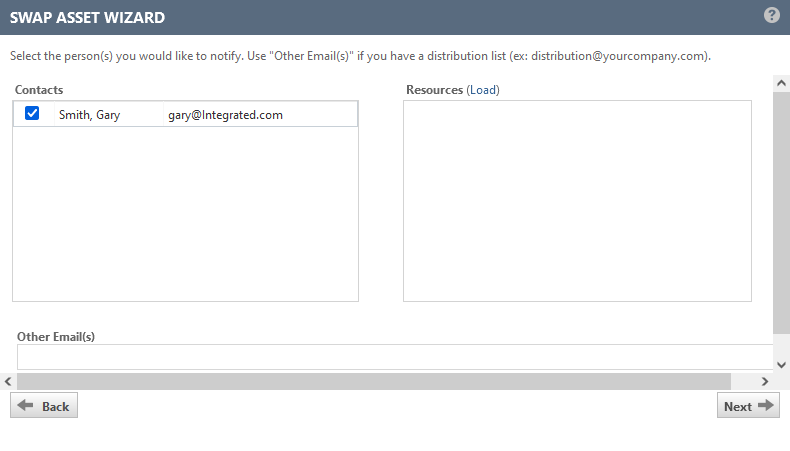Click the Swap Asset Wizard title text
790x451 pixels.
(88, 17)
